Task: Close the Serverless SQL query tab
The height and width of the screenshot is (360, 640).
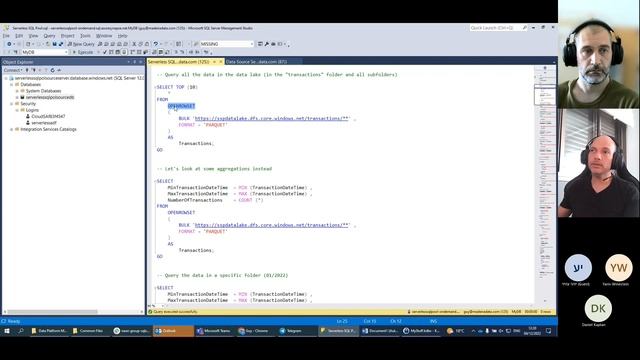Action: 221,62
